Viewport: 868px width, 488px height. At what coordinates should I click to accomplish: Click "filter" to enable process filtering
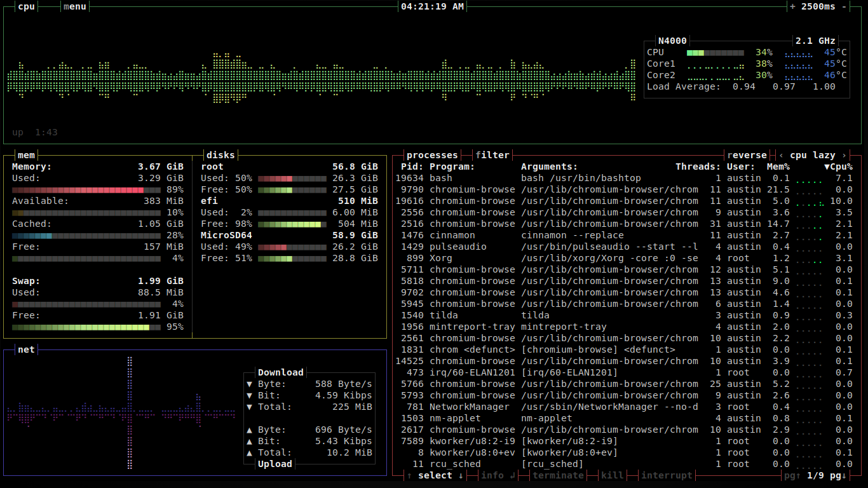[492, 154]
